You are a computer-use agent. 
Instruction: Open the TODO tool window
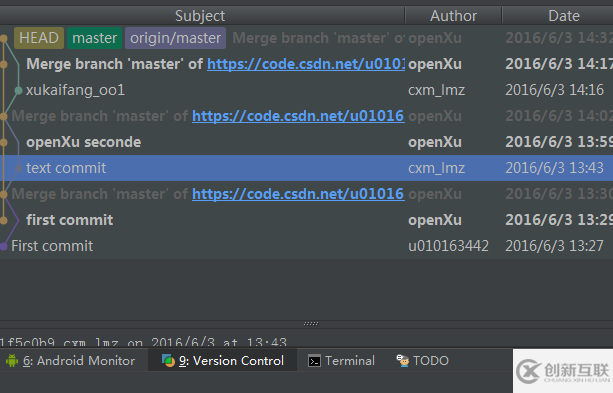pos(423,361)
